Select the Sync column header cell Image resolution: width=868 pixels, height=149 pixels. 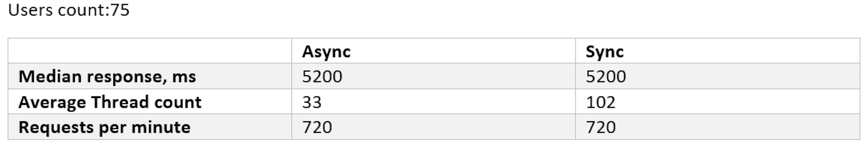pyautogui.click(x=604, y=52)
